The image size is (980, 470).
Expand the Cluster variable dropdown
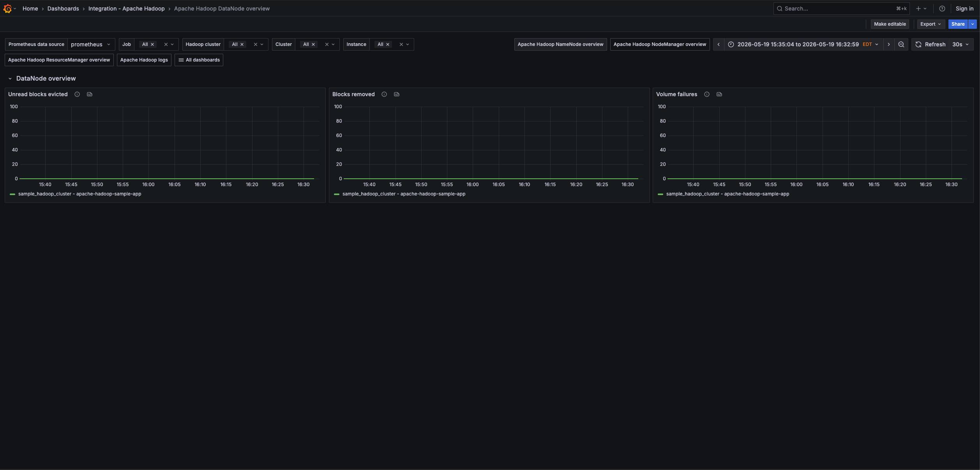click(333, 44)
